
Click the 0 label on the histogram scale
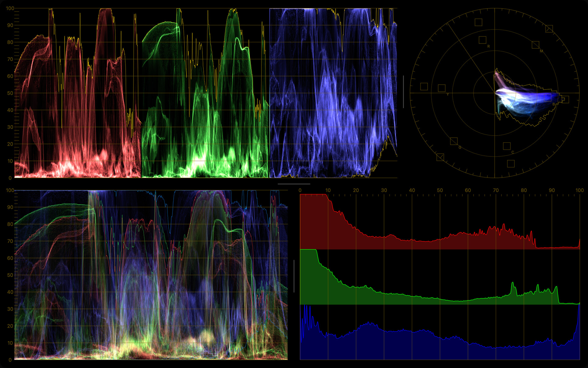point(300,190)
